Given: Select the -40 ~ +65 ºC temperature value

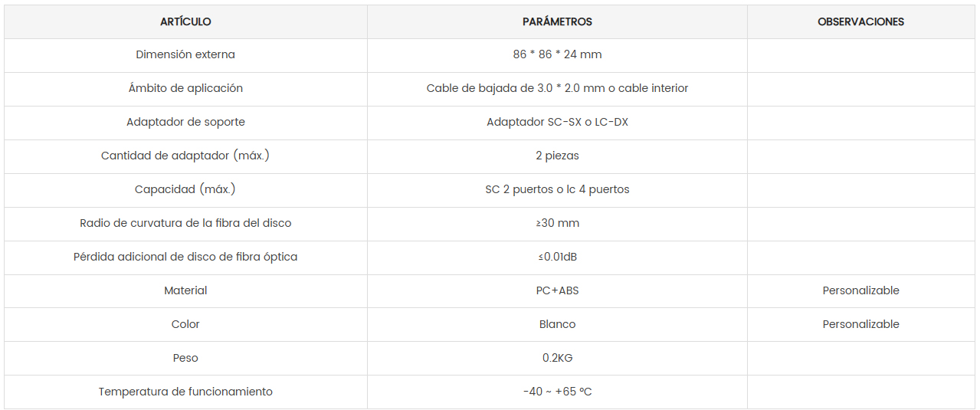Looking at the screenshot, I should pyautogui.click(x=557, y=392).
